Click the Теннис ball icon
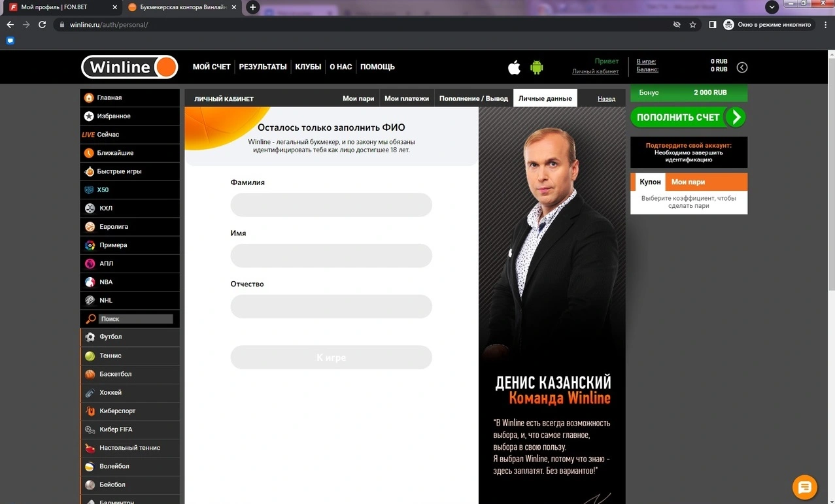Image resolution: width=835 pixels, height=504 pixels. coord(90,356)
